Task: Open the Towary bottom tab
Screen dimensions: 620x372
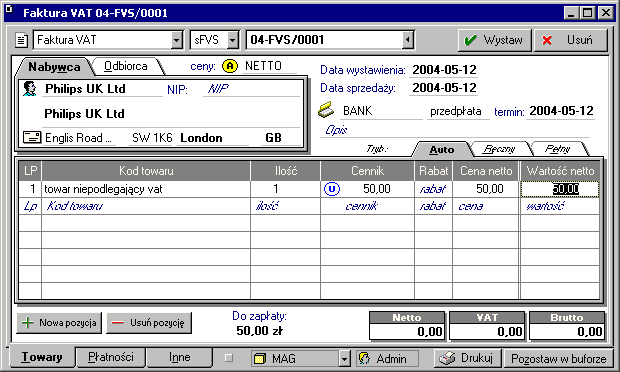Action: tap(42, 357)
